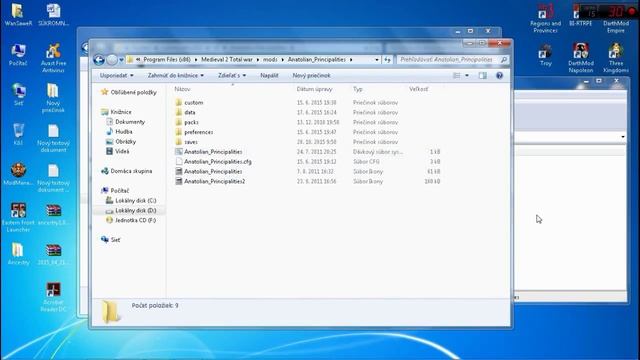Viewport: 640px width, 360px height.
Task: Click Medieval 2 Total war in breadcrumb
Action: (227, 60)
